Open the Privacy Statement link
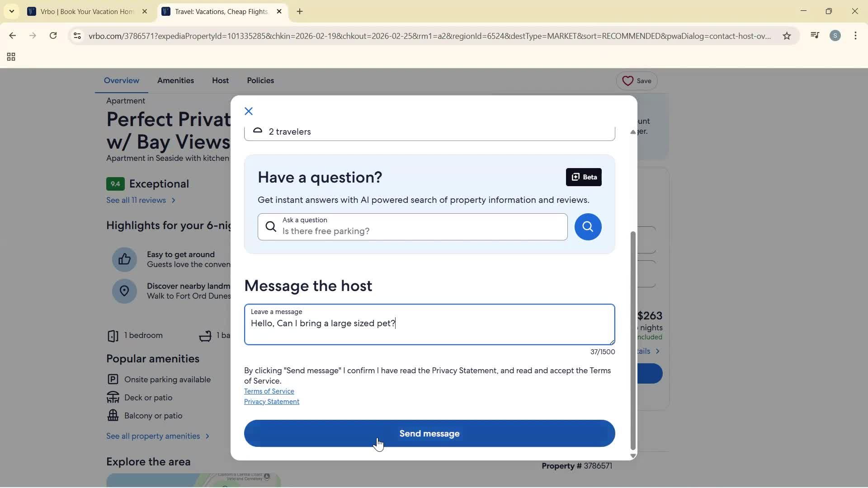 [x=271, y=402]
